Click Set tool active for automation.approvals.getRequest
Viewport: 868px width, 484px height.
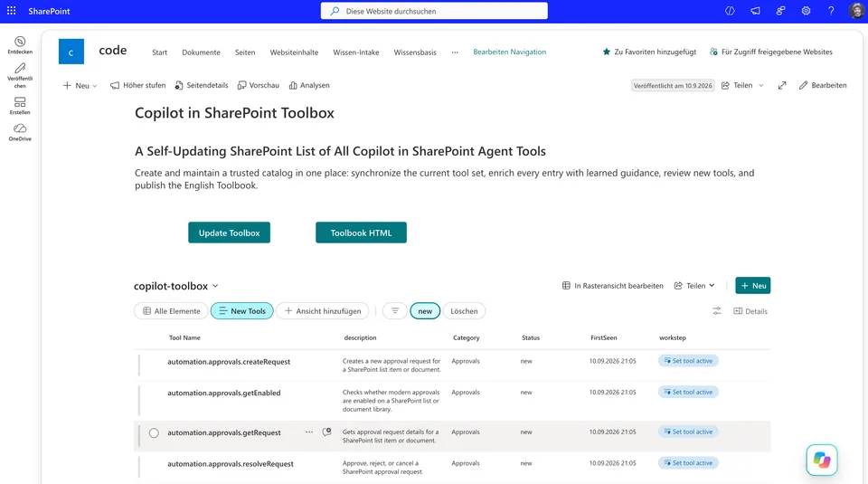[688, 432]
